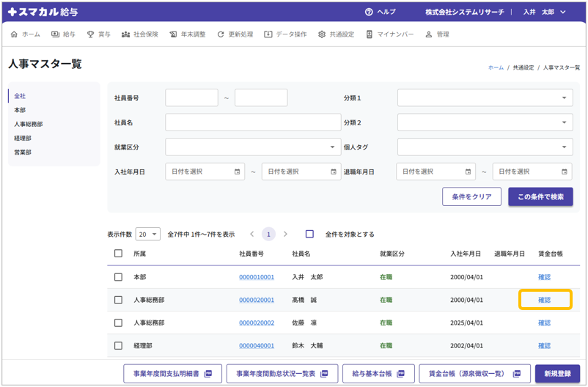588x387 pixels.
Task: Go to next page arrow in pagination
Action: 286,235
